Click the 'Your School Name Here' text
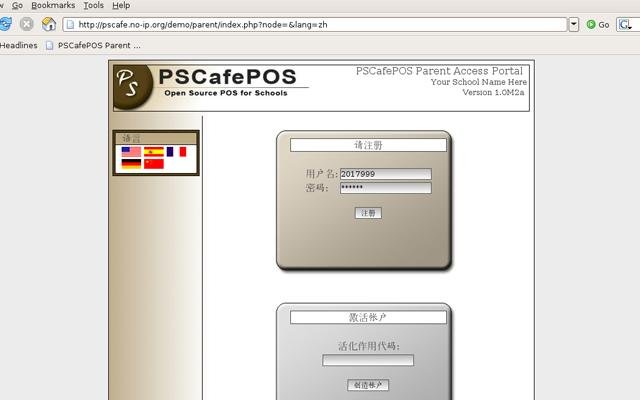Image resolution: width=640 pixels, height=400 pixels. point(478,82)
